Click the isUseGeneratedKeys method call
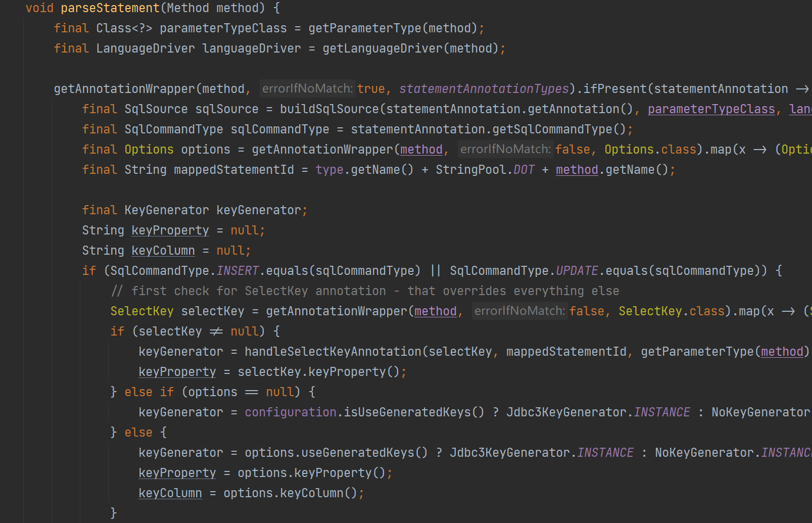The width and height of the screenshot is (812, 523). 407,412
